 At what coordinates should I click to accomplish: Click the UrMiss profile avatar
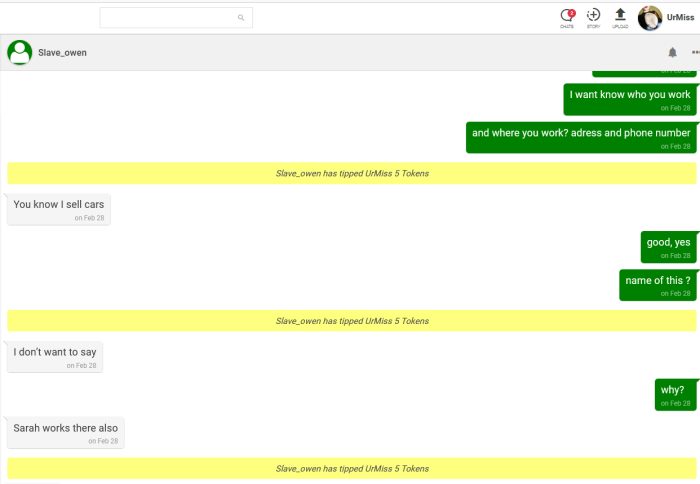pos(650,17)
